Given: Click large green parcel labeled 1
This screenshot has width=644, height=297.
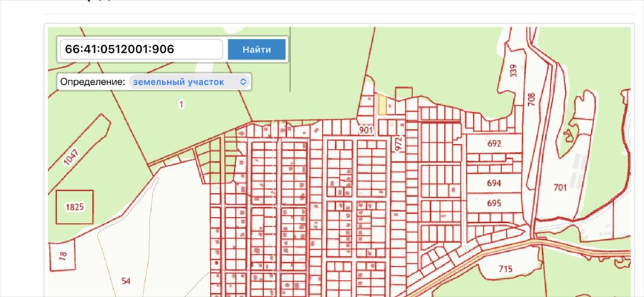Looking at the screenshot, I should click(181, 105).
